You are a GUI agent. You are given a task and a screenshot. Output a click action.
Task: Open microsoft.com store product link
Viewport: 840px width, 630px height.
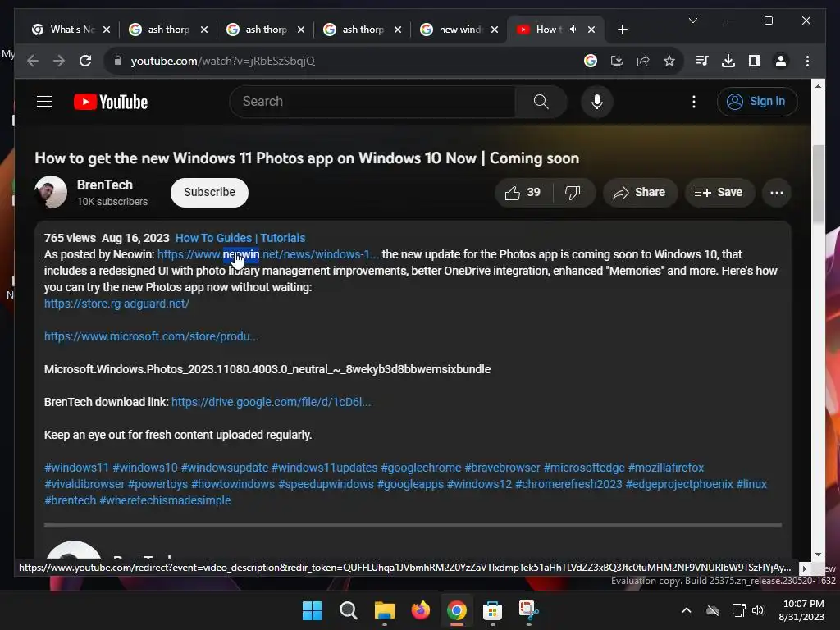click(x=151, y=336)
